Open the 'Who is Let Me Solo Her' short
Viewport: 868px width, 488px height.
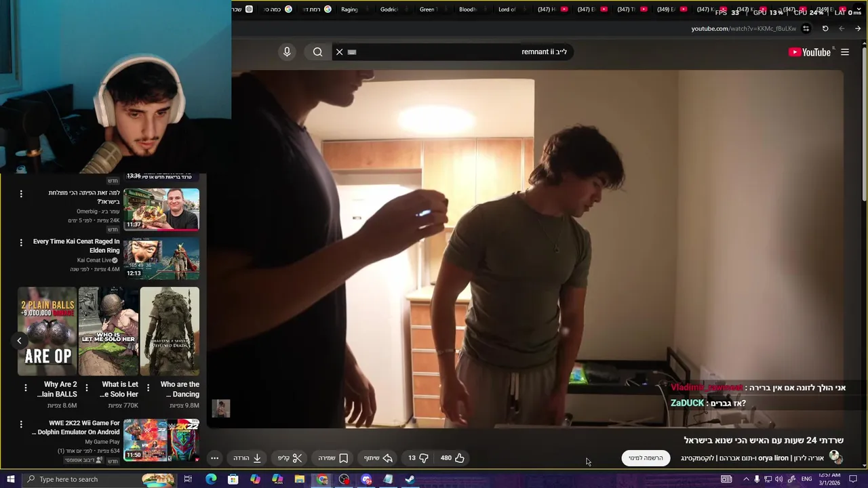tap(108, 331)
